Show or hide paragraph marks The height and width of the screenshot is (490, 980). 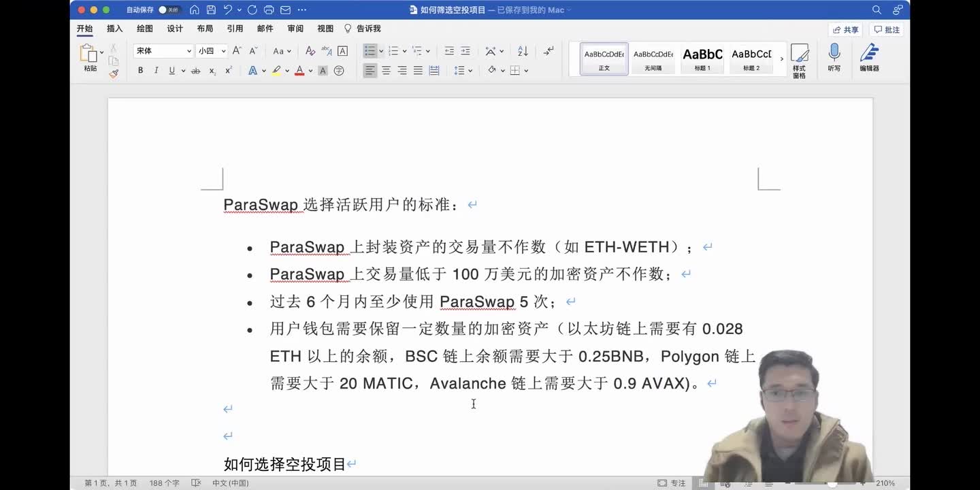549,51
